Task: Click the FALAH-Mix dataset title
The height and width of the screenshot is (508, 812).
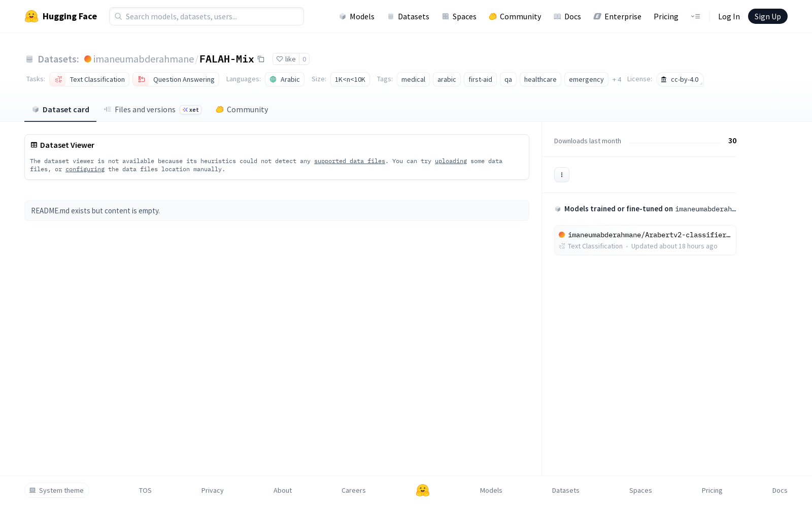Action: tap(227, 59)
